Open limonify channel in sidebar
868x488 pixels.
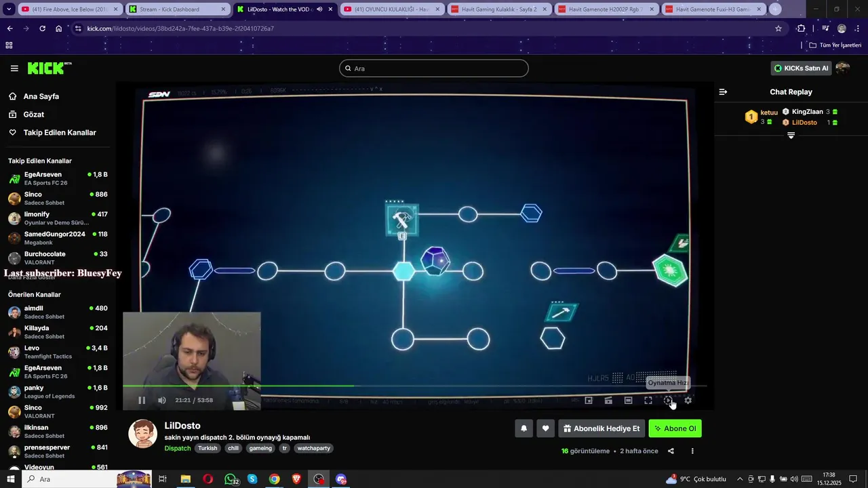coord(58,218)
